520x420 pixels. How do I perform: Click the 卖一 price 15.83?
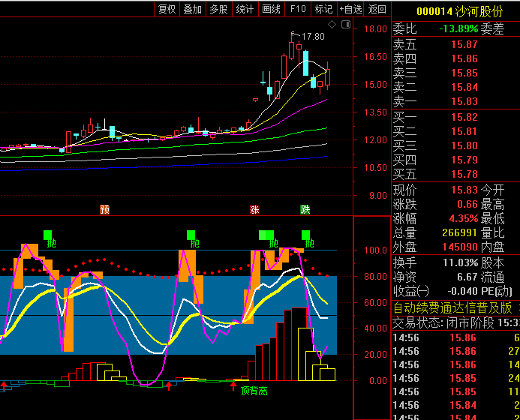pos(464,101)
